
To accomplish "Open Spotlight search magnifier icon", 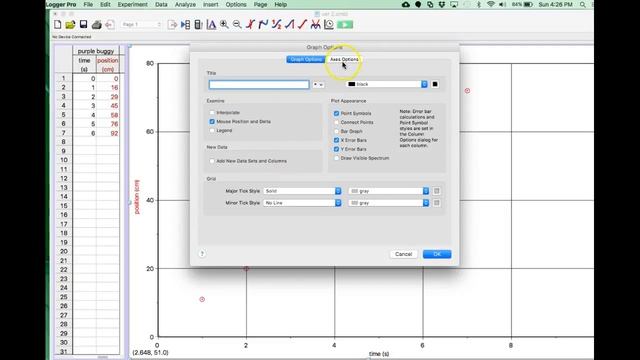I will point(583,4).
